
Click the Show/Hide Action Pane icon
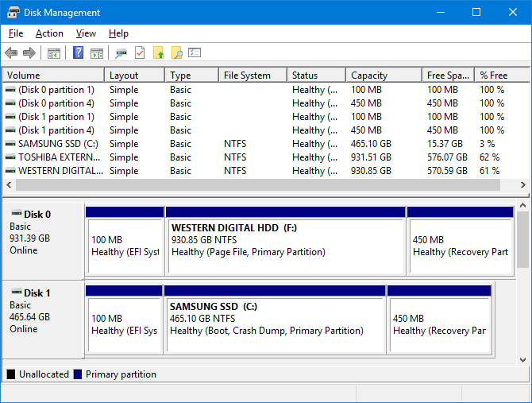pyautogui.click(x=97, y=53)
